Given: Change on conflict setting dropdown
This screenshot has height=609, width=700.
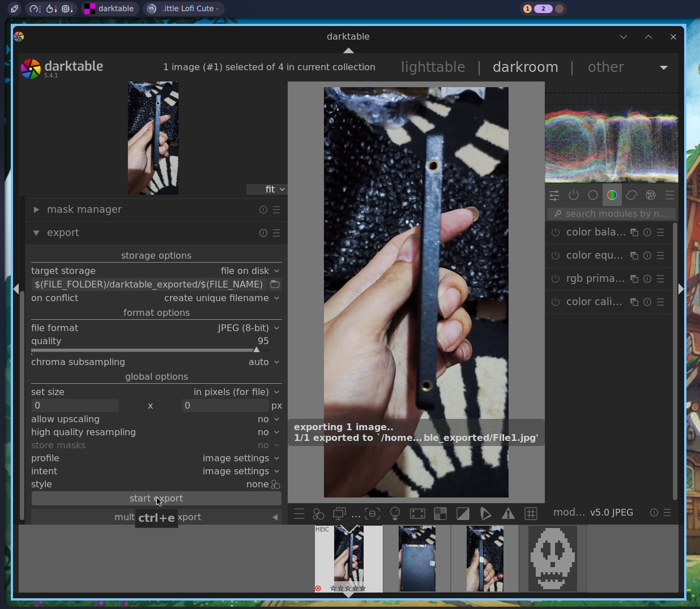Looking at the screenshot, I should click(x=156, y=298).
